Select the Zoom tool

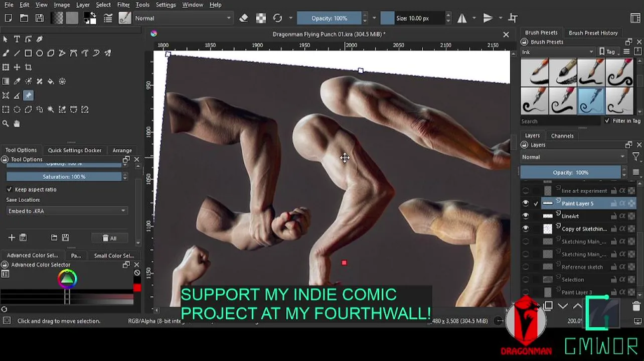click(x=6, y=123)
